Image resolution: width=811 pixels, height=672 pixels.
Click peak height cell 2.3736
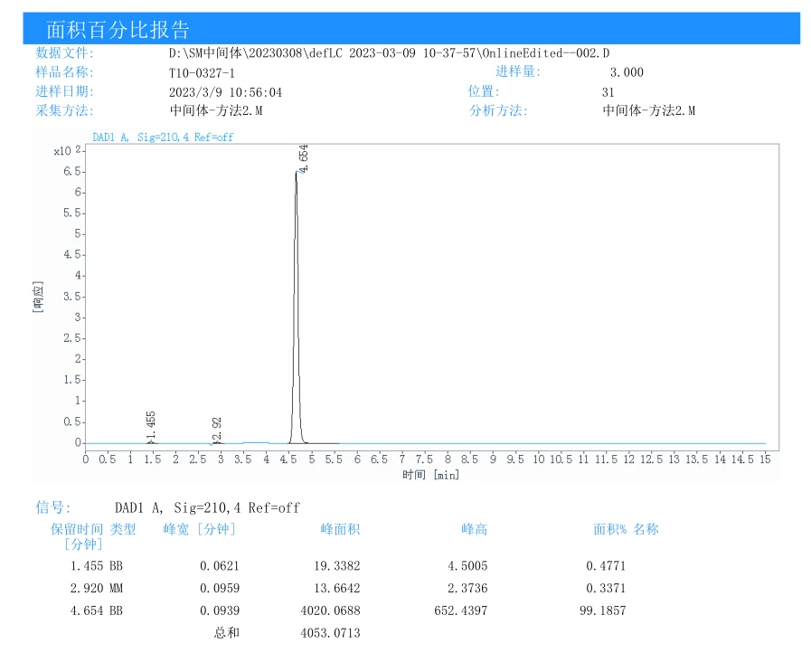(x=467, y=588)
